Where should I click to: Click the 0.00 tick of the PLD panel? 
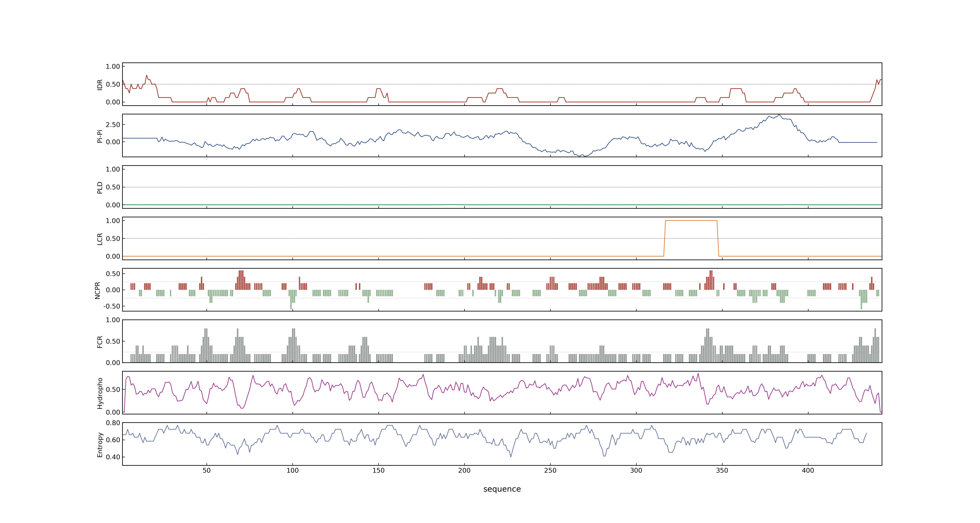113,205
